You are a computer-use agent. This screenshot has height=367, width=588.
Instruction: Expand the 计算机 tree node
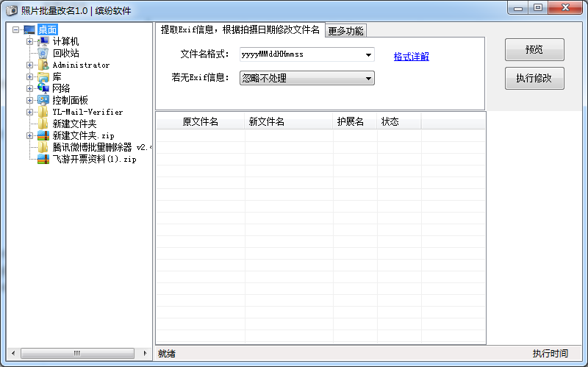[29, 41]
